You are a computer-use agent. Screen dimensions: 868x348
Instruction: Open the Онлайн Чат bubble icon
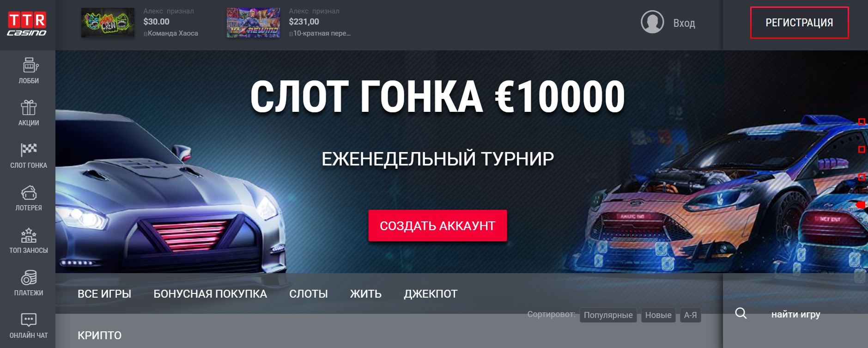point(29,320)
